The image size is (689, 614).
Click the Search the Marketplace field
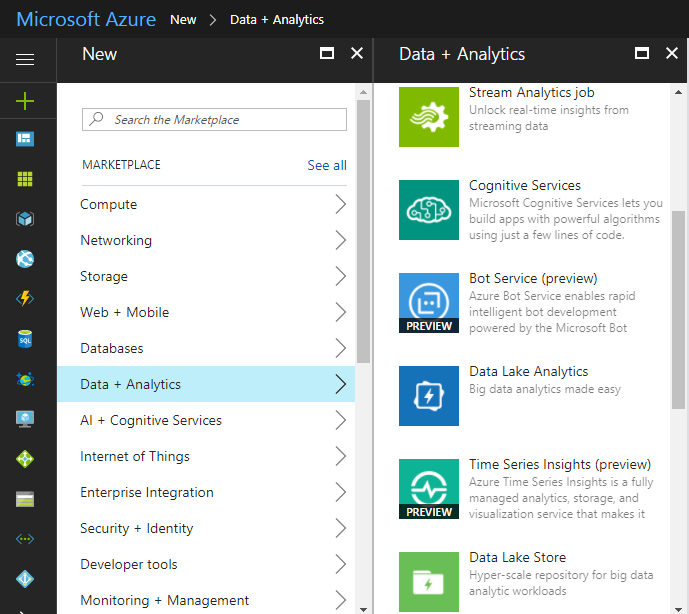(x=214, y=120)
